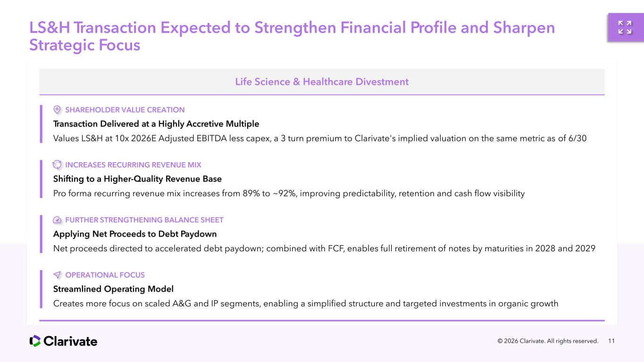Click the SHAREHOLDER VALUE CREATION label
Screen dimensions: 644x362
tap(125, 110)
